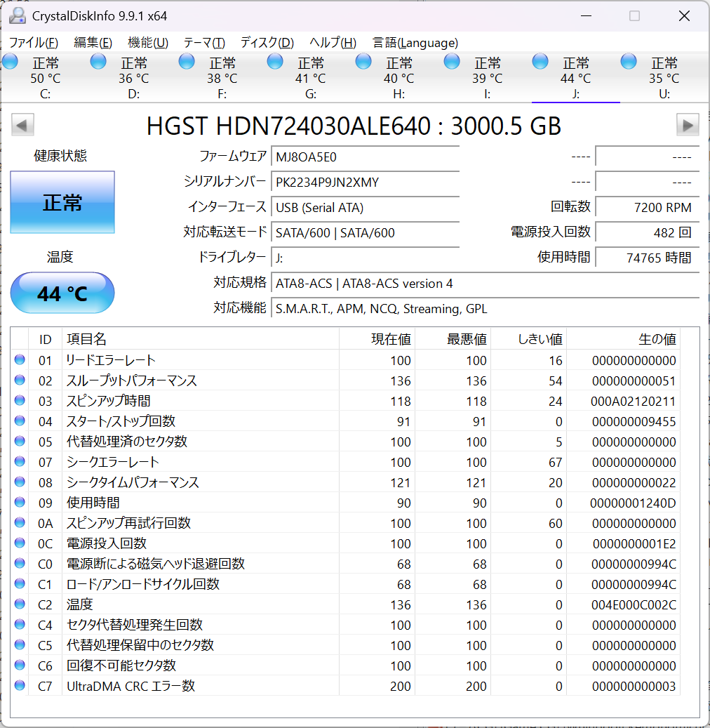Open the 機能(U) menu
This screenshot has width=710, height=728.
[x=148, y=43]
